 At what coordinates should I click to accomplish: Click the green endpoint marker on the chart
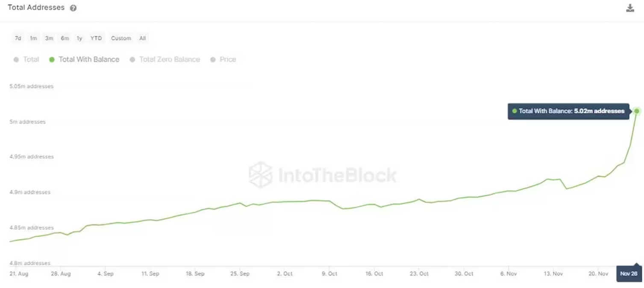tap(637, 111)
